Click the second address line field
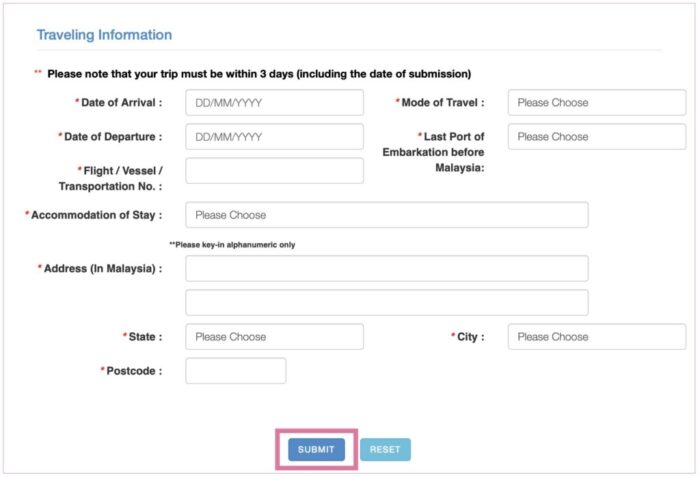 point(387,302)
